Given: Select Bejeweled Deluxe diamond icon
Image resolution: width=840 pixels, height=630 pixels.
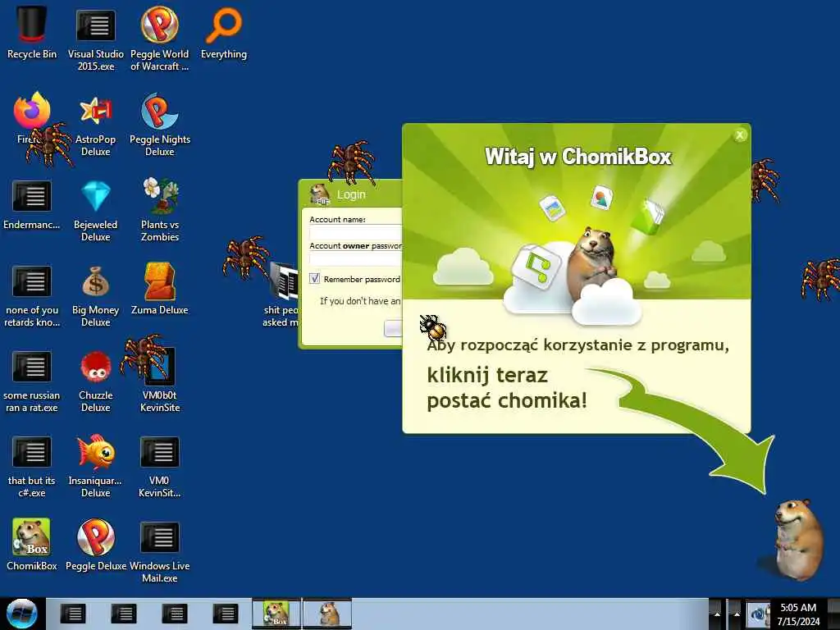Looking at the screenshot, I should [x=95, y=209].
